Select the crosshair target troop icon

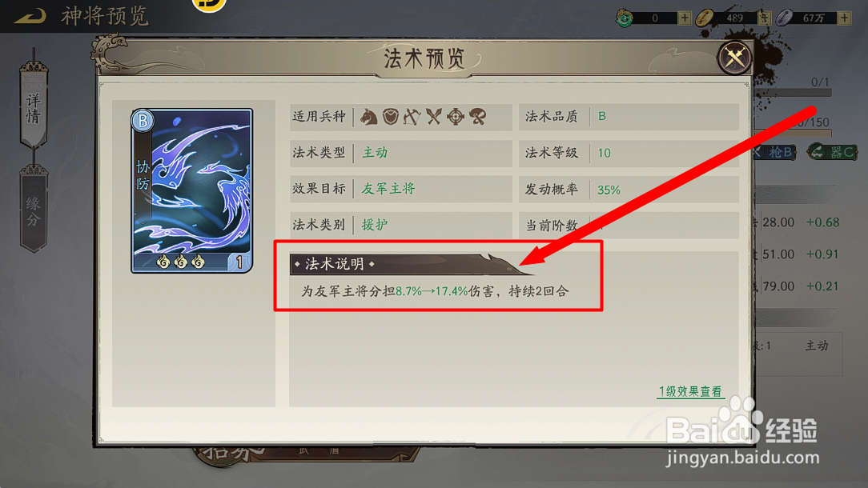point(456,117)
